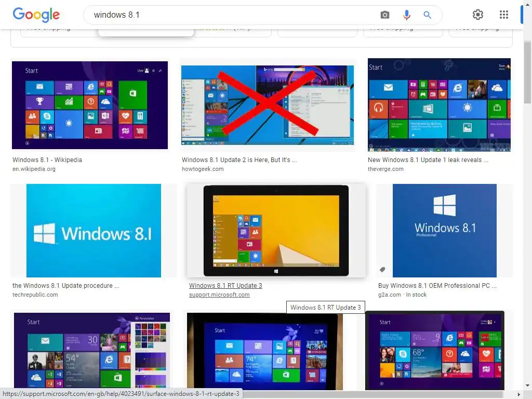Open search by image camera icon
532x399 pixels.
coord(385,15)
